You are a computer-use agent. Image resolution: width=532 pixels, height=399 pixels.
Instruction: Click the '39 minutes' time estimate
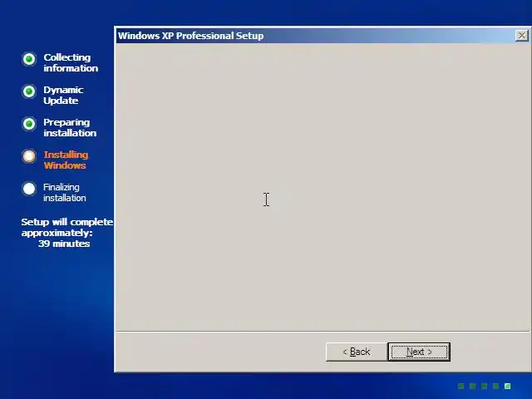click(64, 244)
